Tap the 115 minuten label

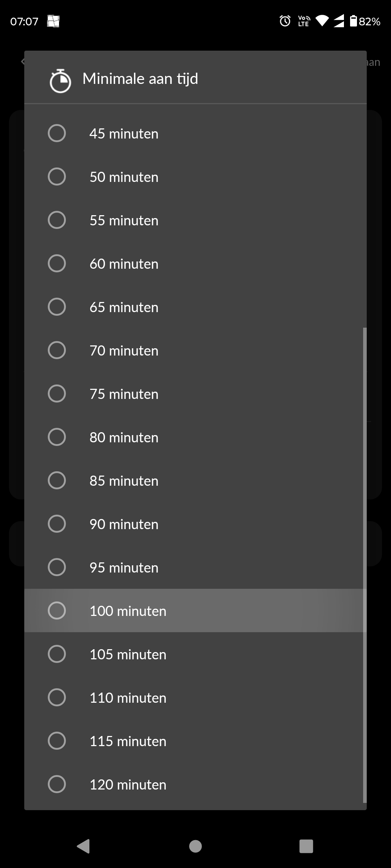click(x=128, y=741)
